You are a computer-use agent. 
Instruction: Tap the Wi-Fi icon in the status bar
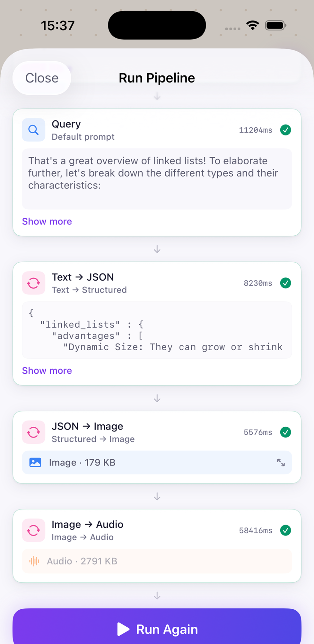pyautogui.click(x=252, y=25)
